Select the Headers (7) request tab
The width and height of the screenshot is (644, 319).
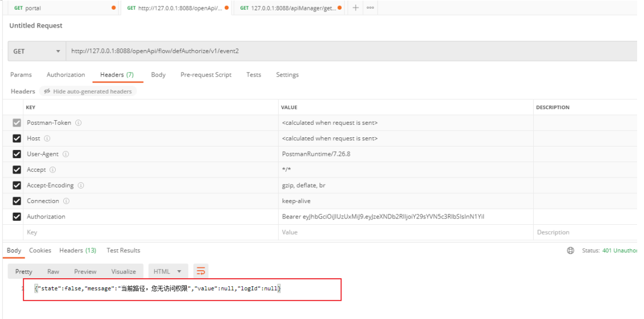pos(117,75)
